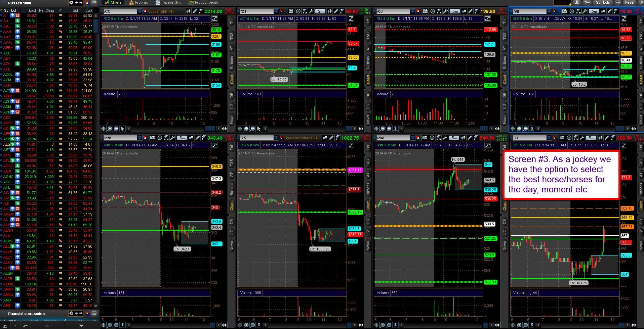Expand the /CC symbol dropdown arrow
644x329 pixels.
pyautogui.click(x=140, y=11)
